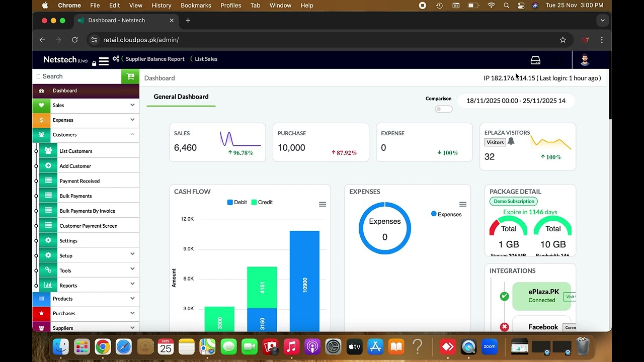Click the List Customers group icon

coord(48,151)
